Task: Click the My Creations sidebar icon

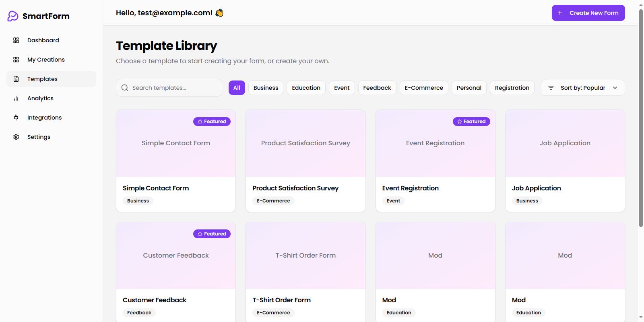Action: point(16,60)
